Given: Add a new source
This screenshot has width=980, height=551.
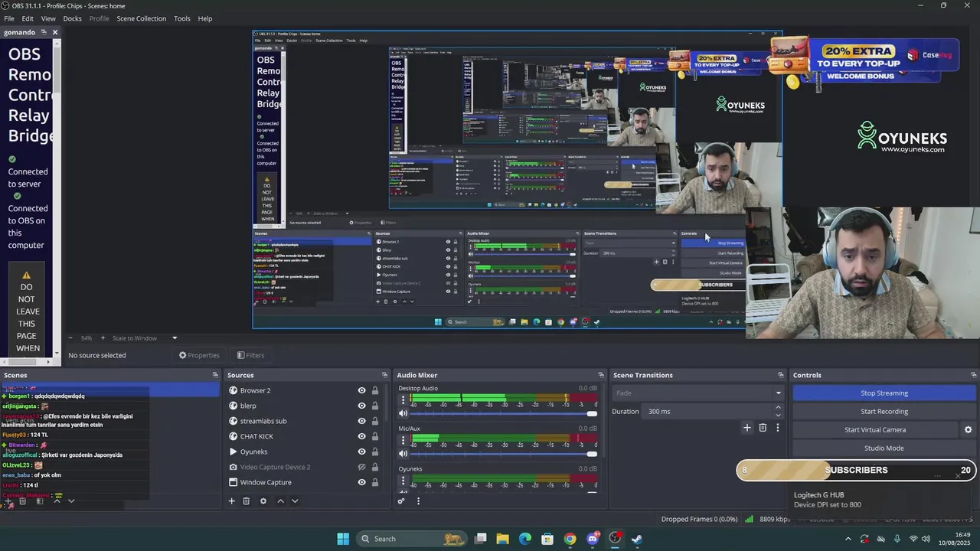Looking at the screenshot, I should (x=231, y=501).
